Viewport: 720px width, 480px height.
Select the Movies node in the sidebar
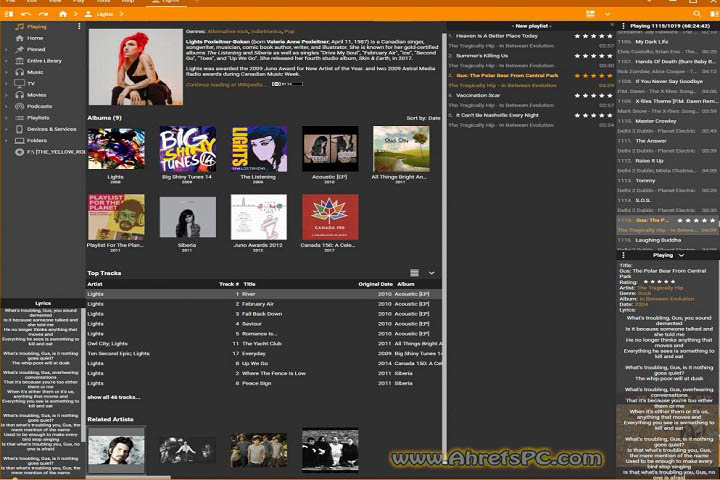[x=36, y=95]
